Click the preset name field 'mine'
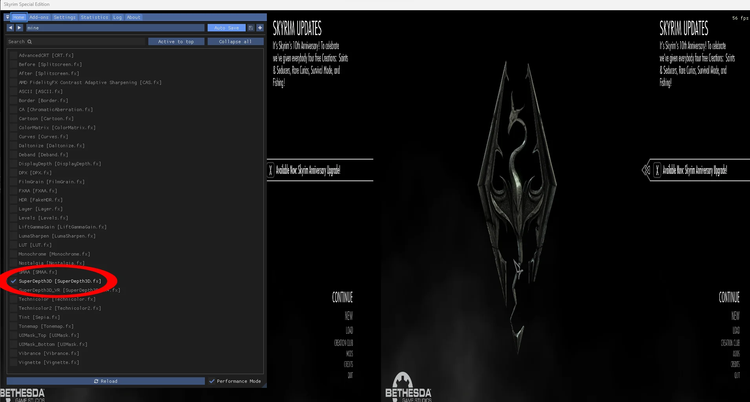The width and height of the screenshot is (750, 402). (115, 28)
